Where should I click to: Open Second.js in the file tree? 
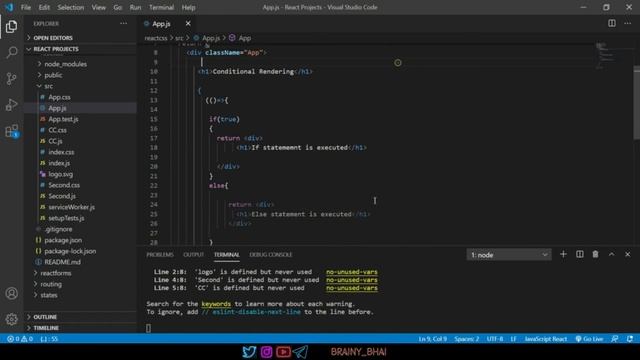point(62,196)
